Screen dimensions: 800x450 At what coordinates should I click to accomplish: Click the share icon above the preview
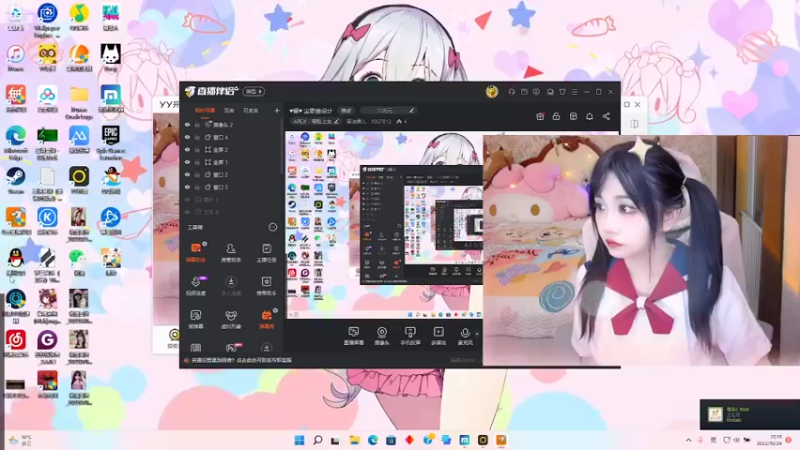click(x=606, y=116)
